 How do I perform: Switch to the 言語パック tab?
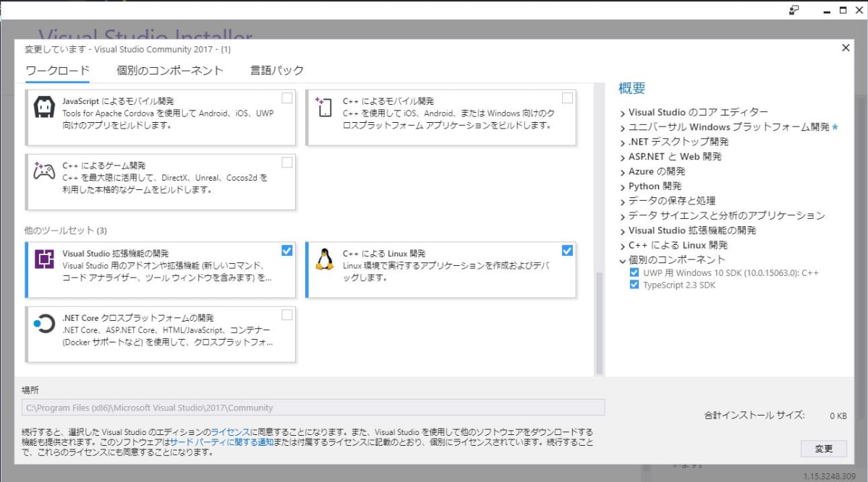pos(277,71)
